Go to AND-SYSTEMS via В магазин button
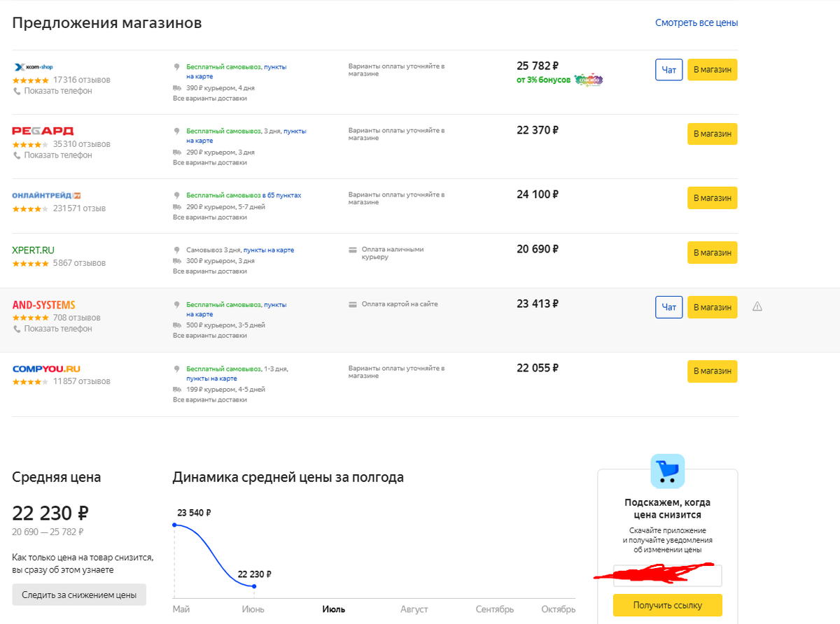This screenshot has height=624, width=840. pyautogui.click(x=712, y=307)
